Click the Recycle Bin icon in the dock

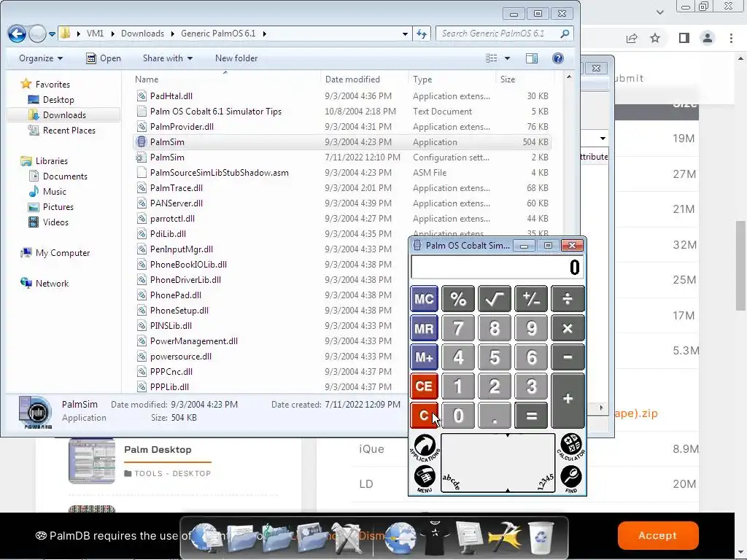coord(542,537)
